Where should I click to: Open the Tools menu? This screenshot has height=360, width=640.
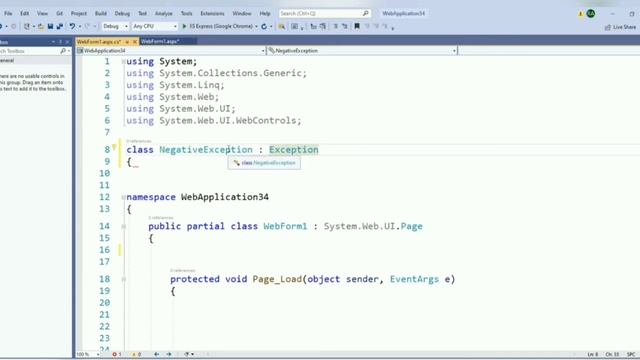click(x=187, y=13)
